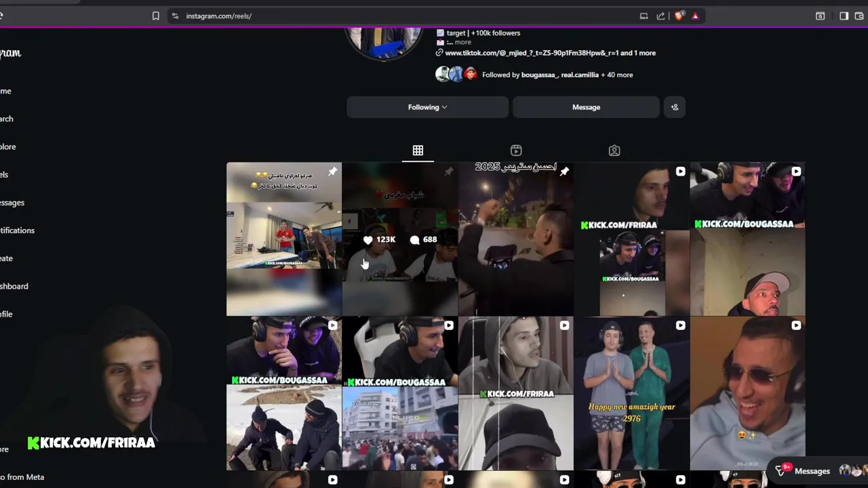Open Notifications in the Instagram sidebar
Viewport: 868px width, 488px height.
coord(17,230)
